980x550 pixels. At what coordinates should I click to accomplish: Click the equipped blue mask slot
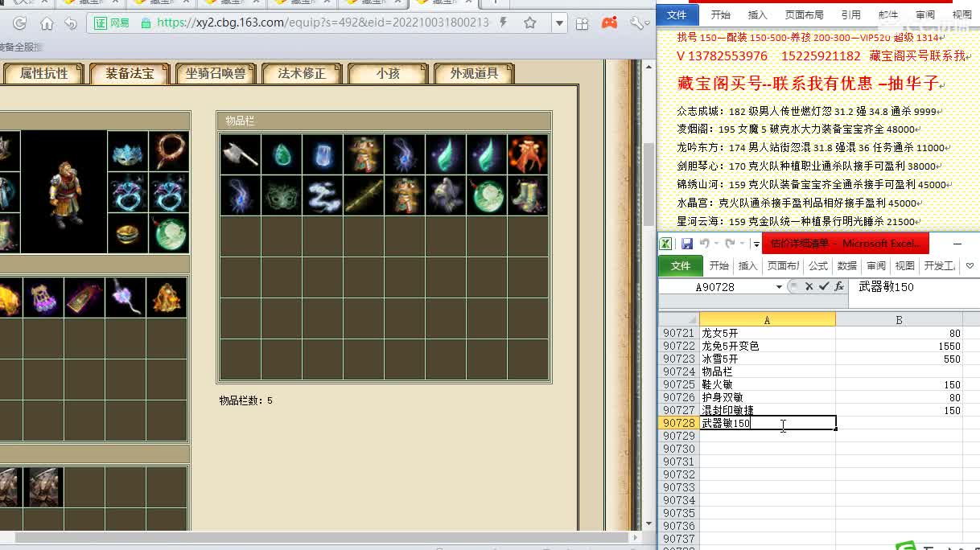[127, 151]
